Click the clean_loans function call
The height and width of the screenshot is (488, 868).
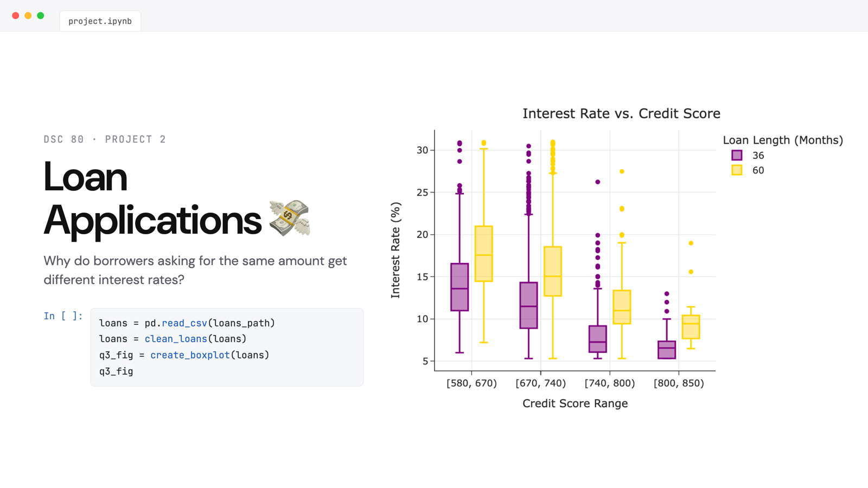pos(176,339)
